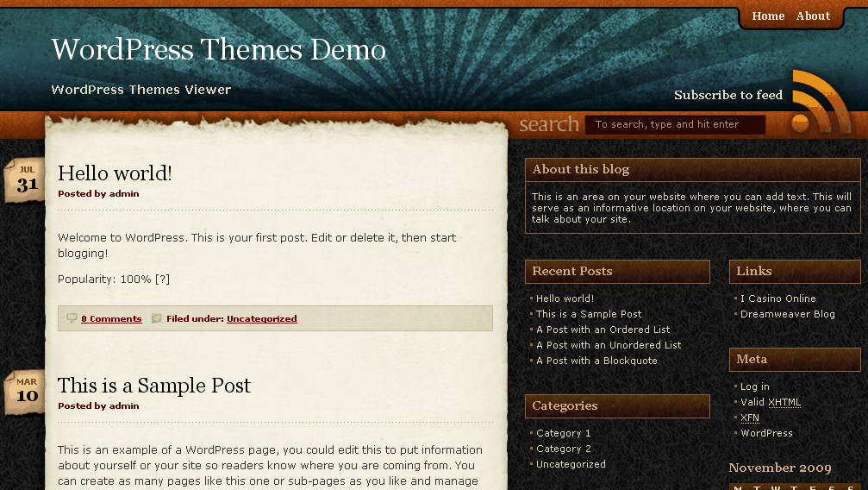
Task: Click the Subscribe to feed link
Action: tap(728, 95)
